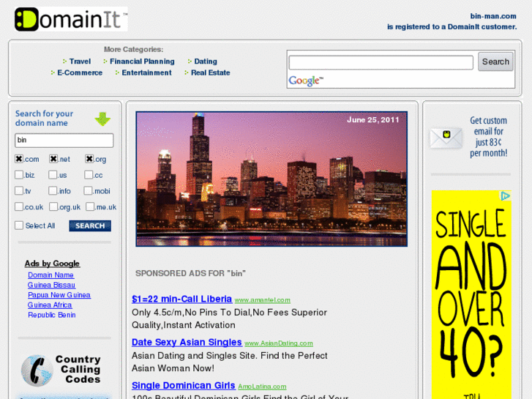This screenshot has height=399, width=532.
Task: Open Date Sexy Asian Singles ad
Action: click(x=187, y=343)
